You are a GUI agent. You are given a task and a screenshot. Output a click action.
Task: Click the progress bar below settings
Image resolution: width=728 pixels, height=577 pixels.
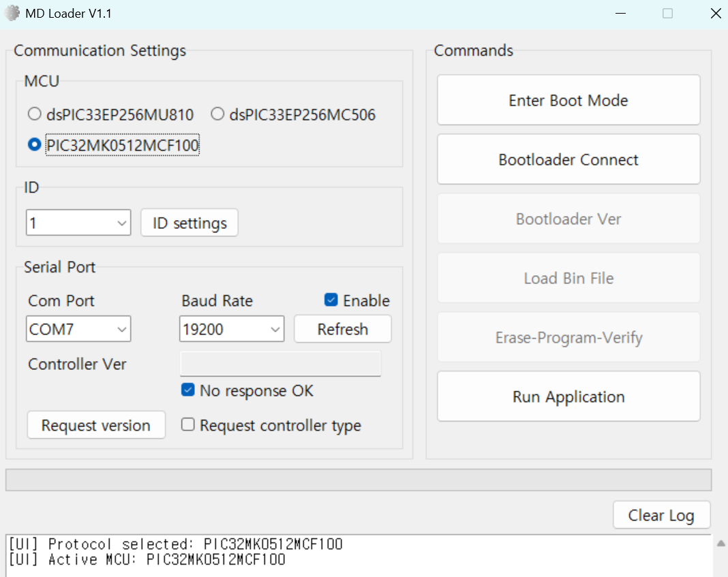(359, 480)
